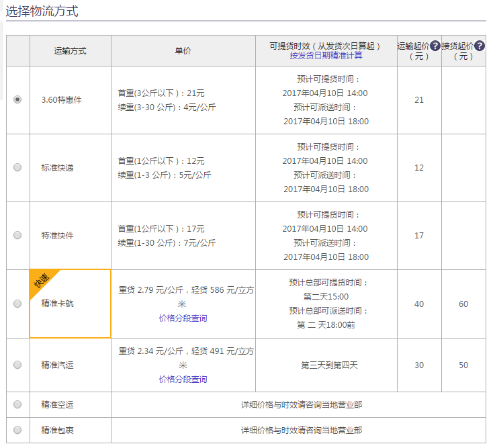Click 精准汽运 delivery time 第三天到第四天
Viewport: 493px width, 448px height.
[x=329, y=365]
